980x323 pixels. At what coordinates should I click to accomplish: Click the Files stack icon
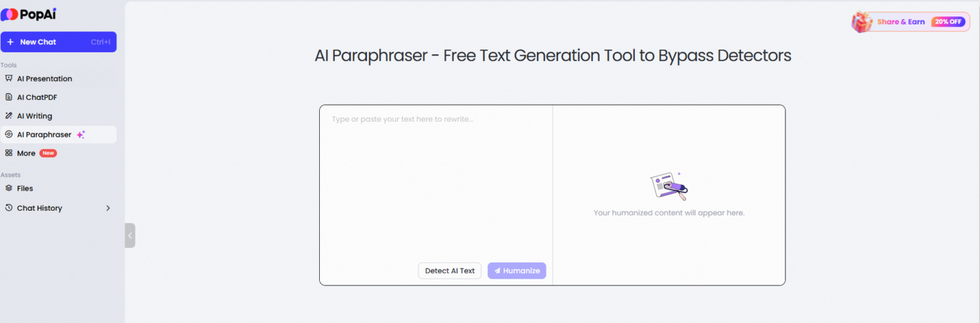[9, 188]
